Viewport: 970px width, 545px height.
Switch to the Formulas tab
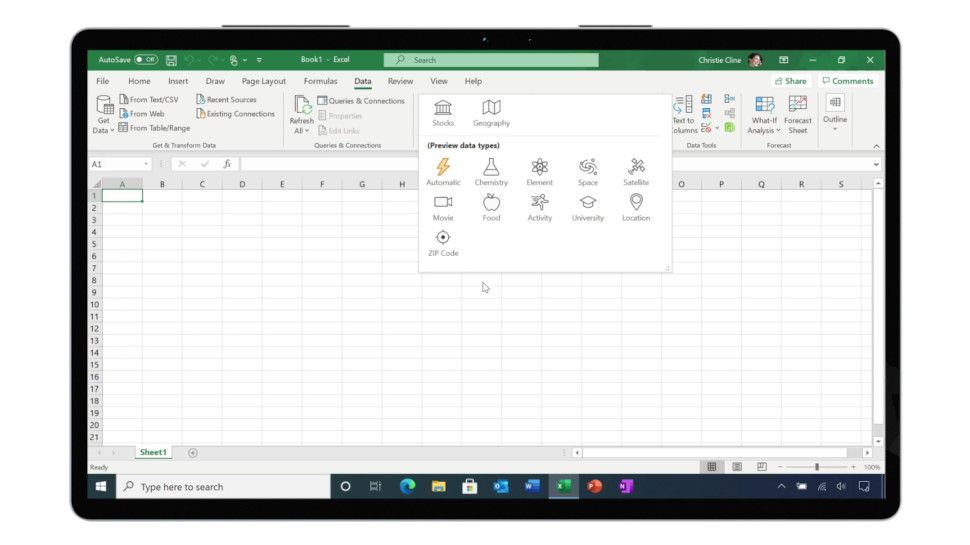pos(320,81)
